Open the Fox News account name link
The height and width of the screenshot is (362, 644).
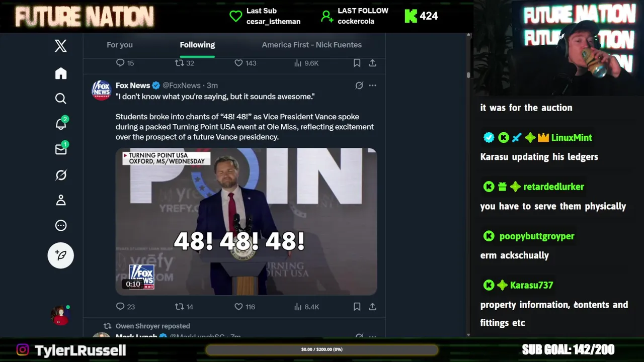pyautogui.click(x=133, y=85)
